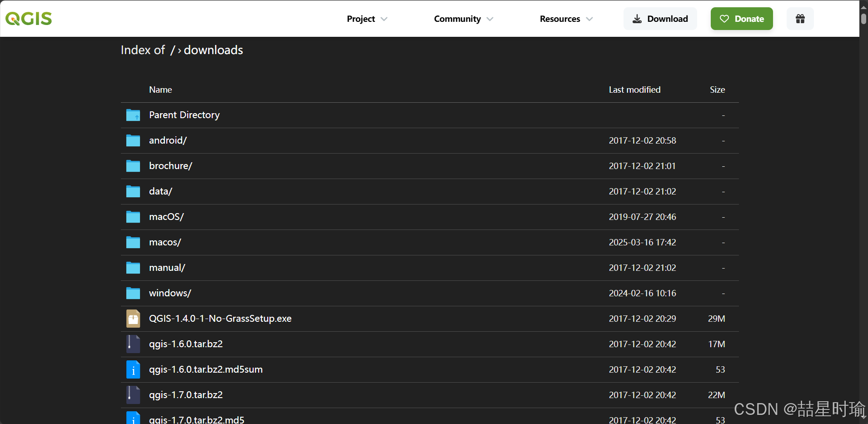Click the 29M size value
Screen dimensions: 868x424
[717, 319]
